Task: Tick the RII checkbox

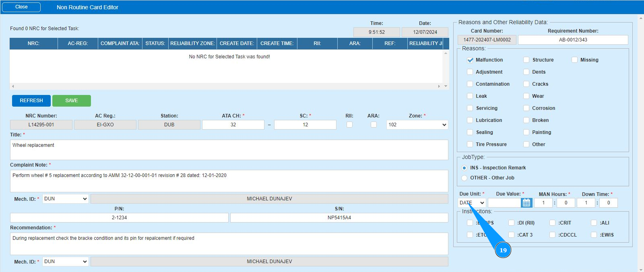Action: [x=349, y=125]
